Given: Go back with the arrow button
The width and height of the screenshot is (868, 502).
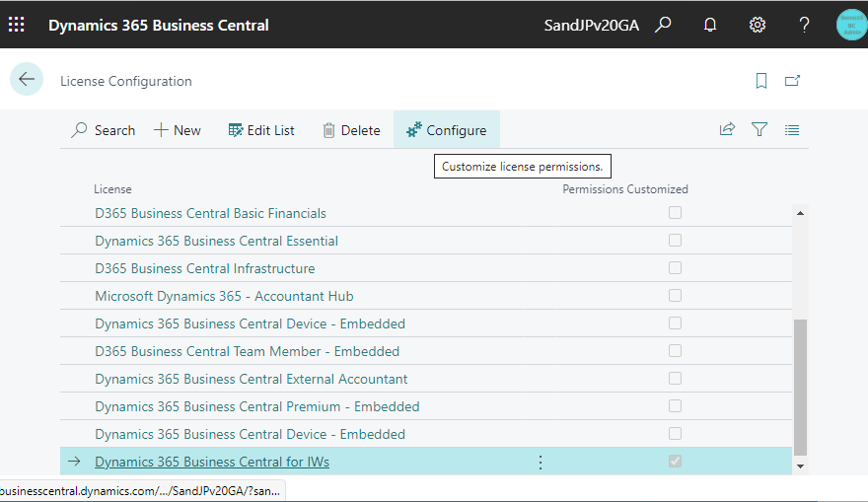Looking at the screenshot, I should pos(26,79).
